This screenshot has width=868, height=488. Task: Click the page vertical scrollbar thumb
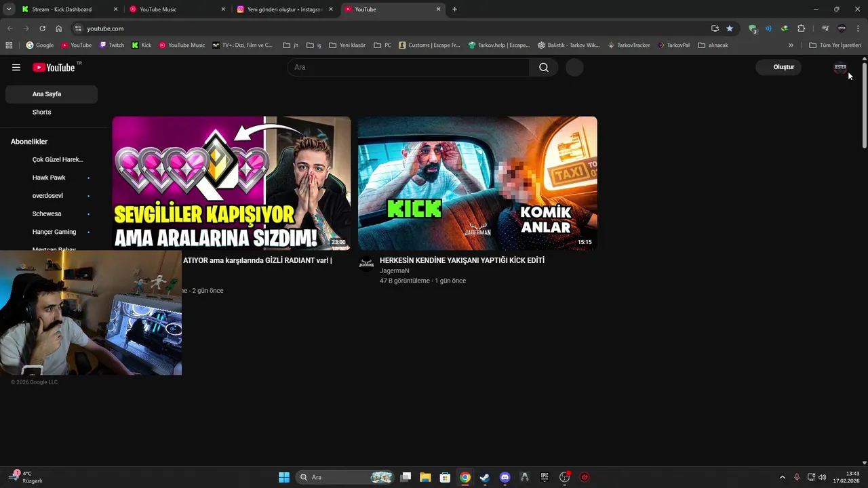(865, 105)
